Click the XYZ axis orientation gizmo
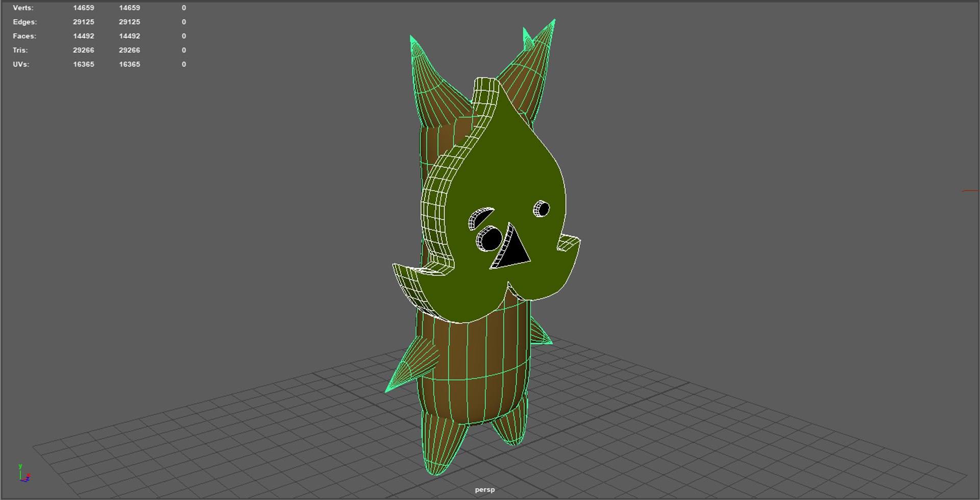 click(24, 473)
